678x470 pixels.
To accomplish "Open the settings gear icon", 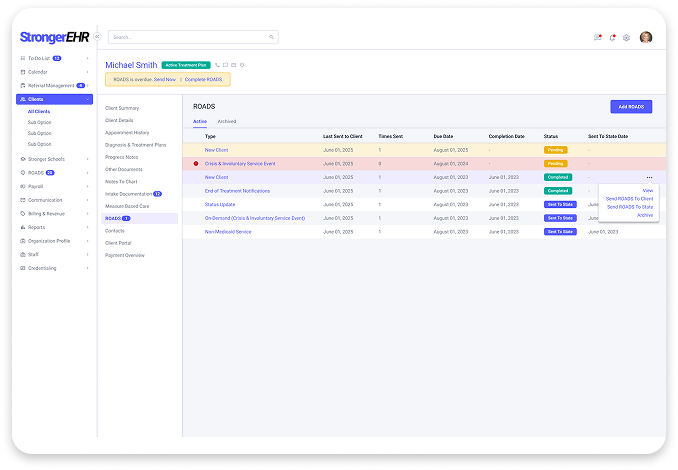I will (626, 37).
